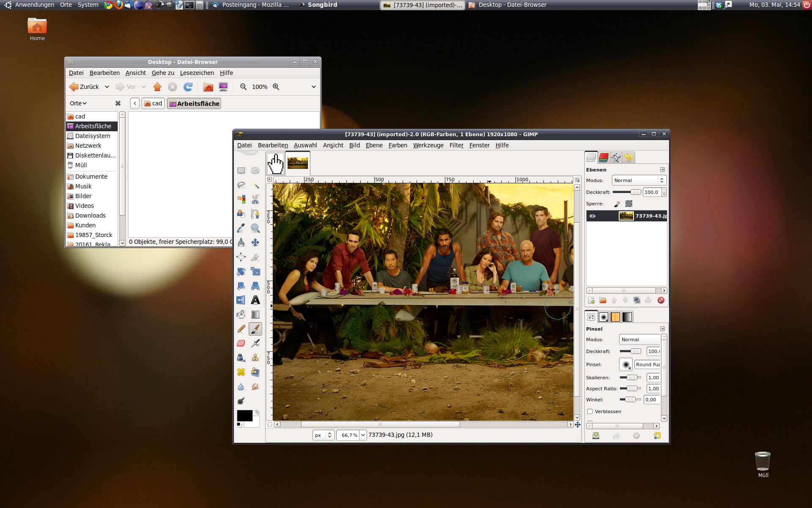Expand the Orte sidebar dropdown in Datei-Browser
Screen dimensions: 812x508
point(78,103)
